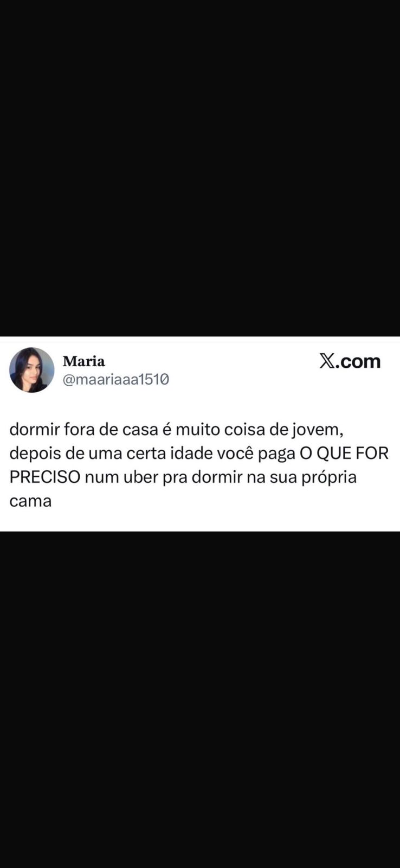Open Maria's profile picture
This screenshot has height=868, width=400.
pyautogui.click(x=32, y=370)
